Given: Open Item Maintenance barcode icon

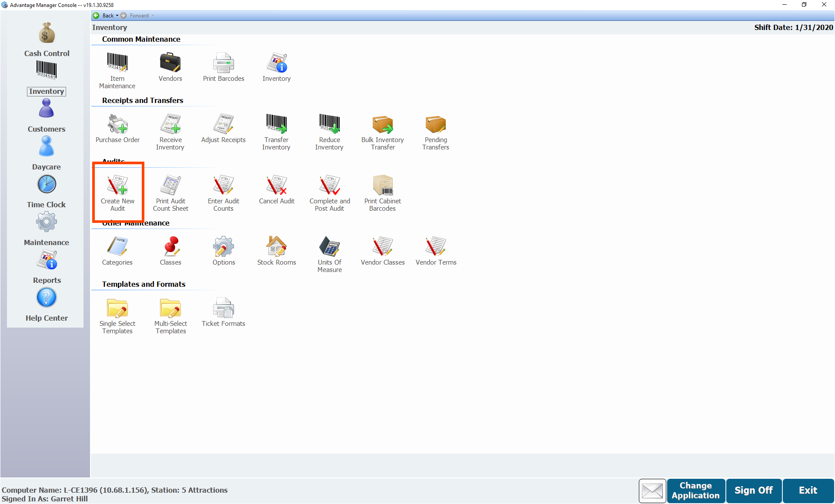Looking at the screenshot, I should click(117, 63).
